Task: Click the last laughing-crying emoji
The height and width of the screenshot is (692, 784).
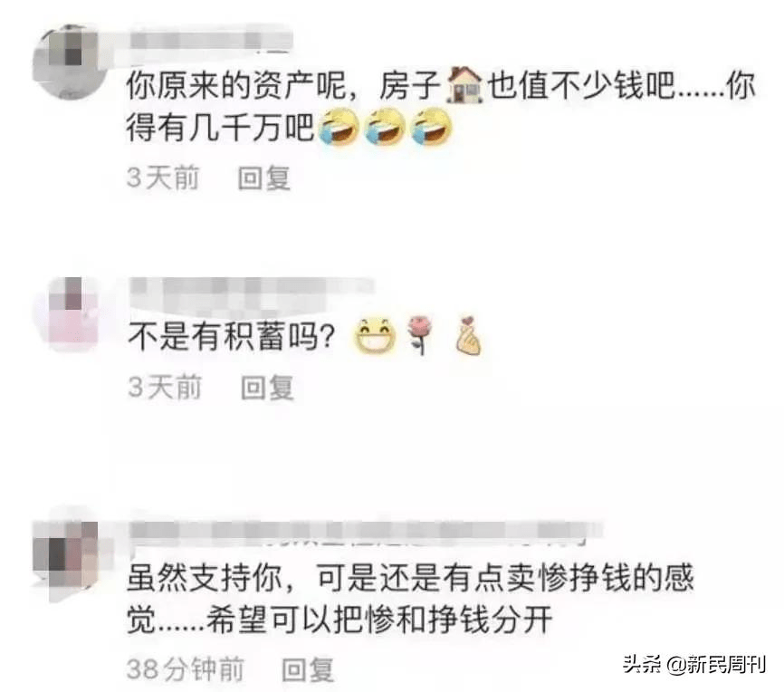Action: pos(431,127)
